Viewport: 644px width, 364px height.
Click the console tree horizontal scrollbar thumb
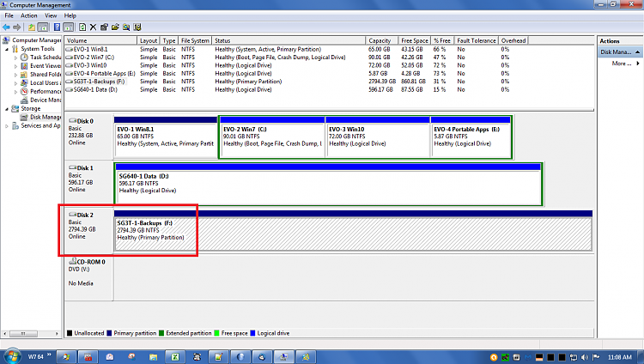(x=23, y=334)
